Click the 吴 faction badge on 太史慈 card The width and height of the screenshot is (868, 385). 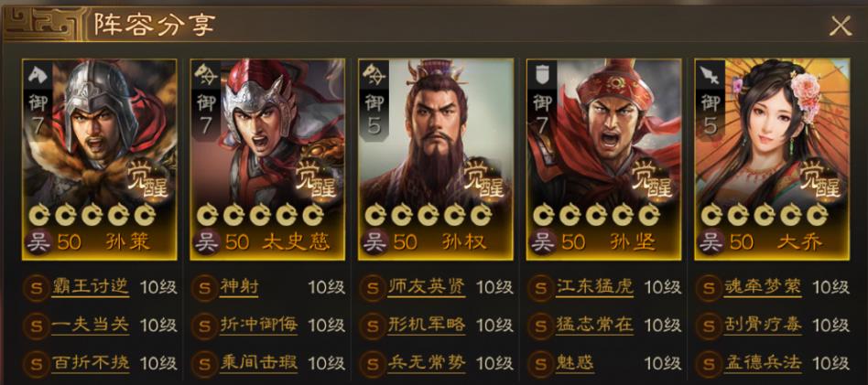[207, 243]
